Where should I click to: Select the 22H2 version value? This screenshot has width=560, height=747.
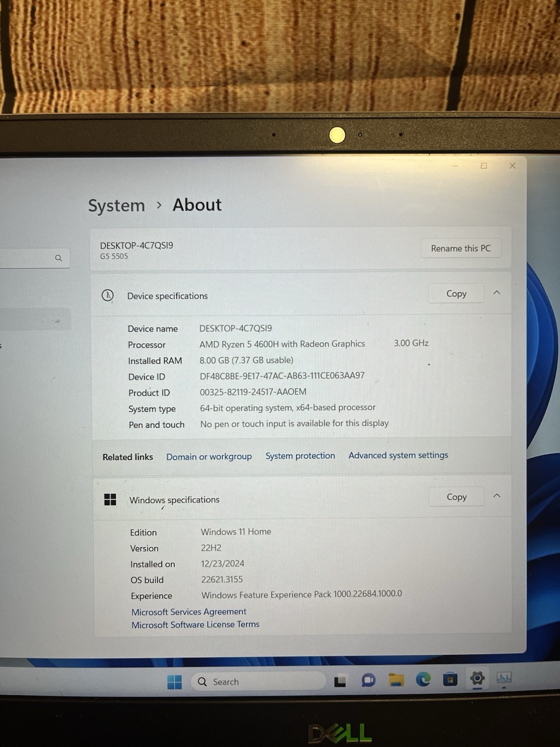pyautogui.click(x=211, y=548)
